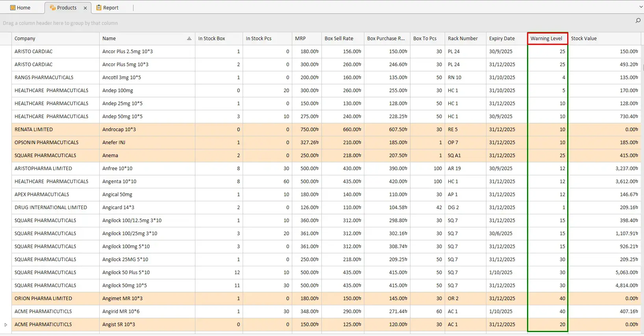Click the OP 7 rack number cell

point(466,143)
